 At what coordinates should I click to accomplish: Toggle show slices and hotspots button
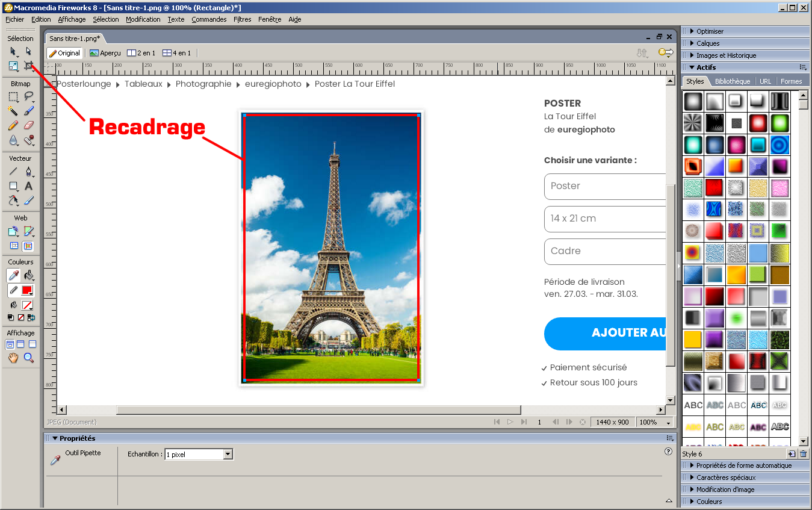28,246
